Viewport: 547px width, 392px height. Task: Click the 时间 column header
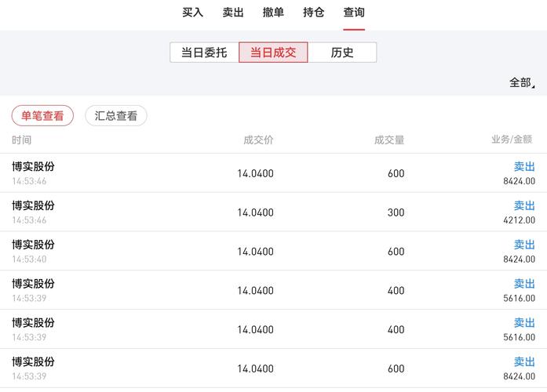tap(22, 140)
